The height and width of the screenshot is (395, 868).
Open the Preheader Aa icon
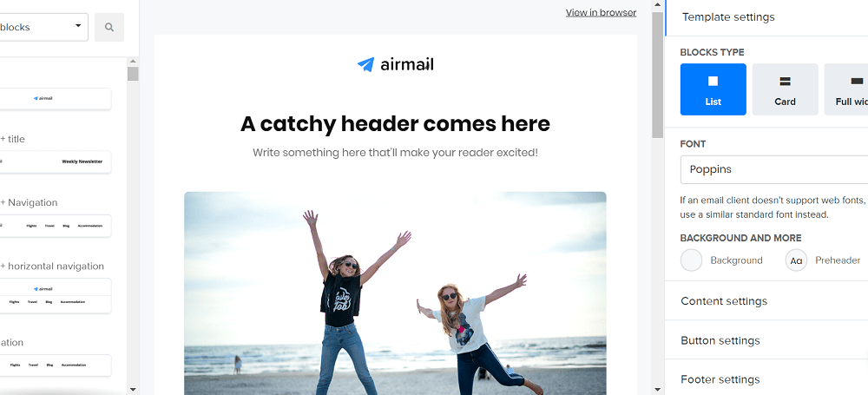(796, 260)
